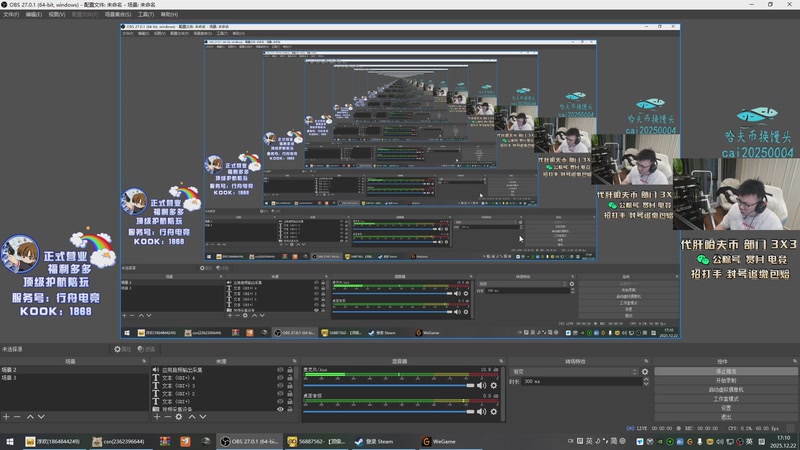
Task: Open the 工具(T) menu
Action: click(146, 15)
